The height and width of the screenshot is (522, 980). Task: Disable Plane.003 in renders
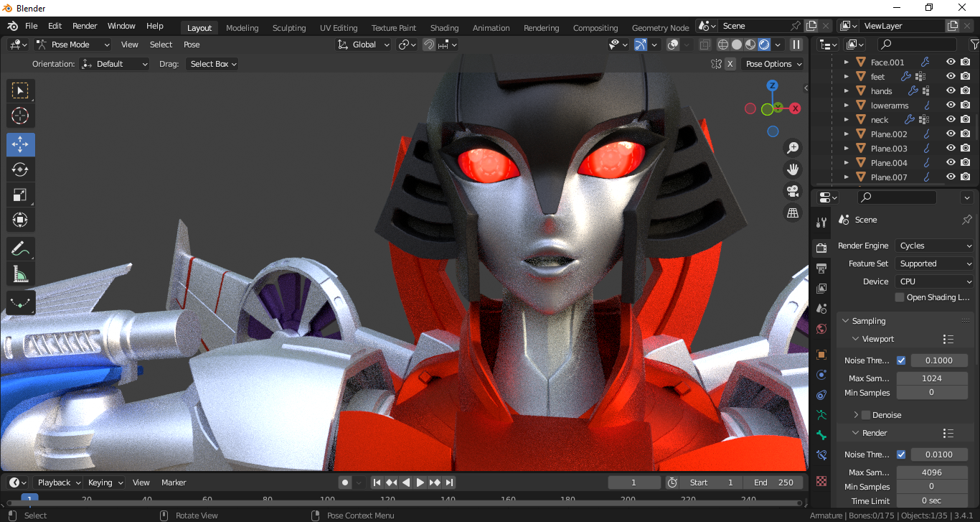(x=966, y=149)
